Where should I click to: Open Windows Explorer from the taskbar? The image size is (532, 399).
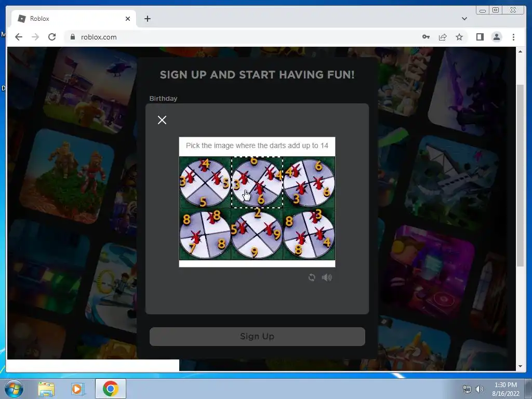point(46,389)
